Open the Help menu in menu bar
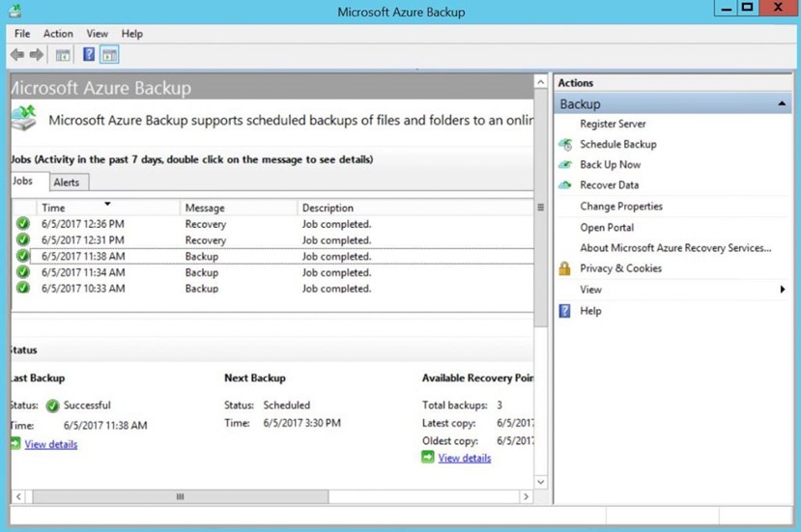Screen dimensions: 801x532 tap(131, 34)
